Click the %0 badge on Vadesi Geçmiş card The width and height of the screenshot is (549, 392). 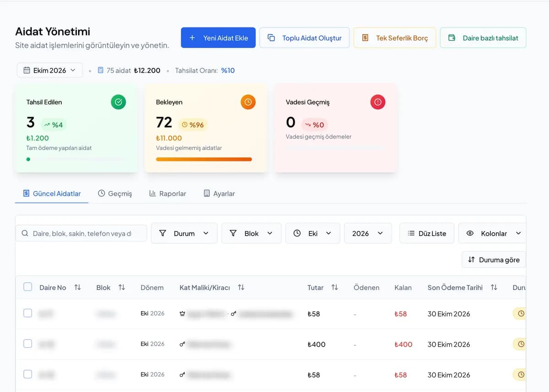click(314, 125)
